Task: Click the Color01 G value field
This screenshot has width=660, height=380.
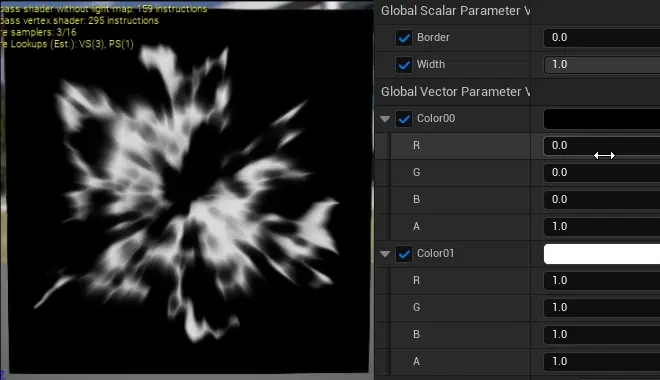Action: point(602,308)
